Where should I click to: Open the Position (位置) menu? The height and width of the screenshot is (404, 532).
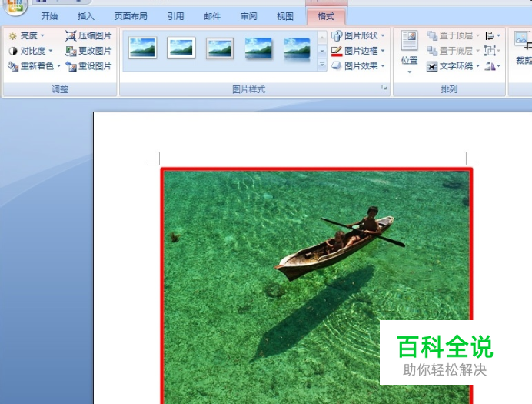click(x=410, y=52)
